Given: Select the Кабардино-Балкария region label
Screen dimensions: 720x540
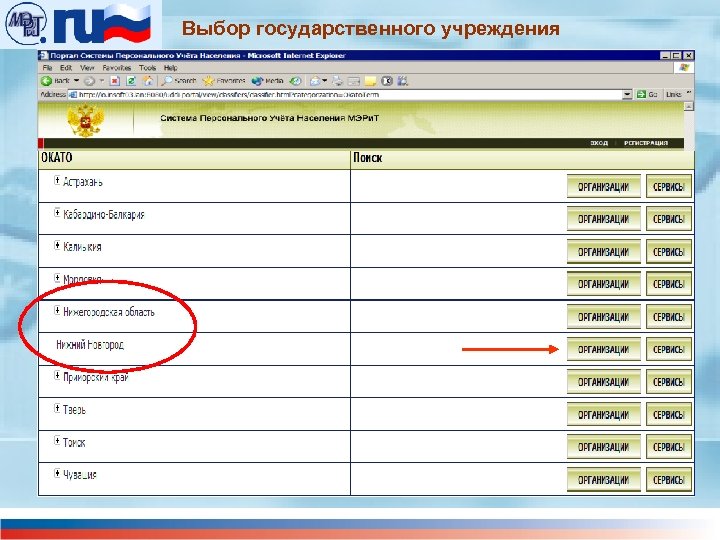Looking at the screenshot, I should click(104, 214).
